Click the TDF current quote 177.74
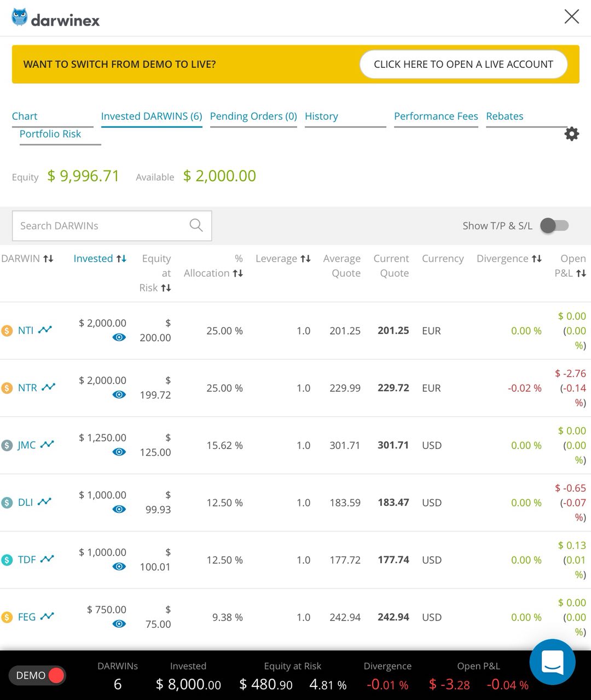The image size is (591, 700). point(393,560)
